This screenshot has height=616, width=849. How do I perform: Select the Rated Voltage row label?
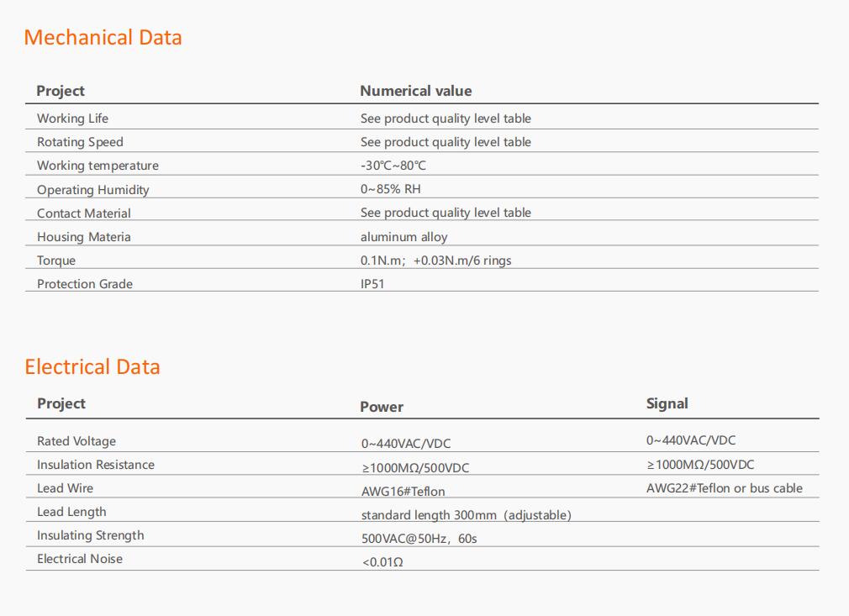[x=76, y=441]
